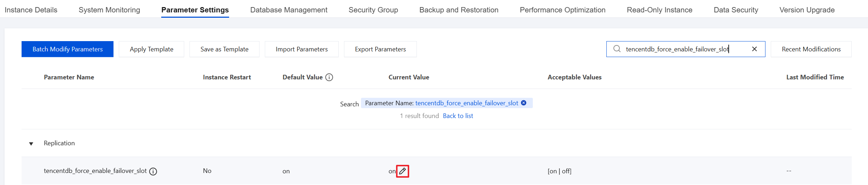Remove the Parameter Name filter tag
Image resolution: width=868 pixels, height=185 pixels.
pyautogui.click(x=524, y=103)
